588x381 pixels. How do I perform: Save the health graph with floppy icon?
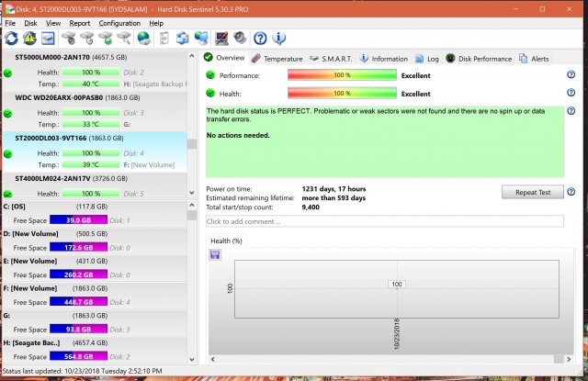point(215,254)
